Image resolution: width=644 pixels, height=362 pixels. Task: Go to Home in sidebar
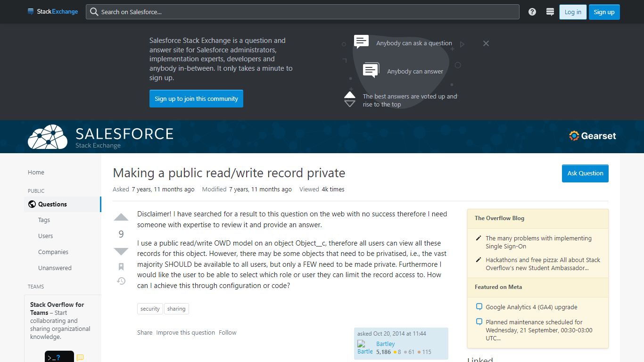click(x=36, y=173)
